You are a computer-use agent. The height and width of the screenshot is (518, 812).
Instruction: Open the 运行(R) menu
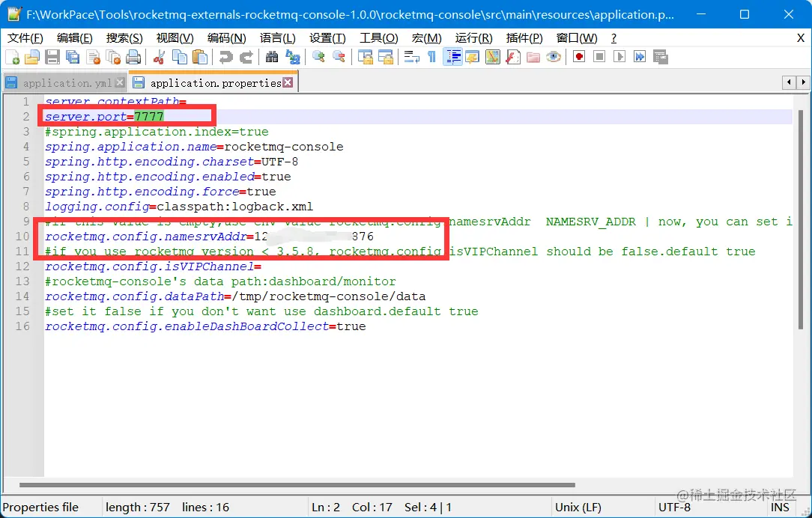click(x=474, y=38)
